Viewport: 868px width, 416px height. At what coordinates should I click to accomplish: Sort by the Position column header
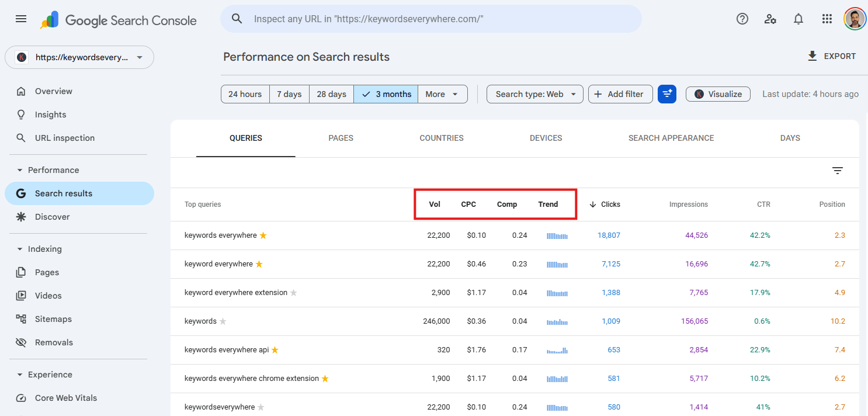pos(832,204)
